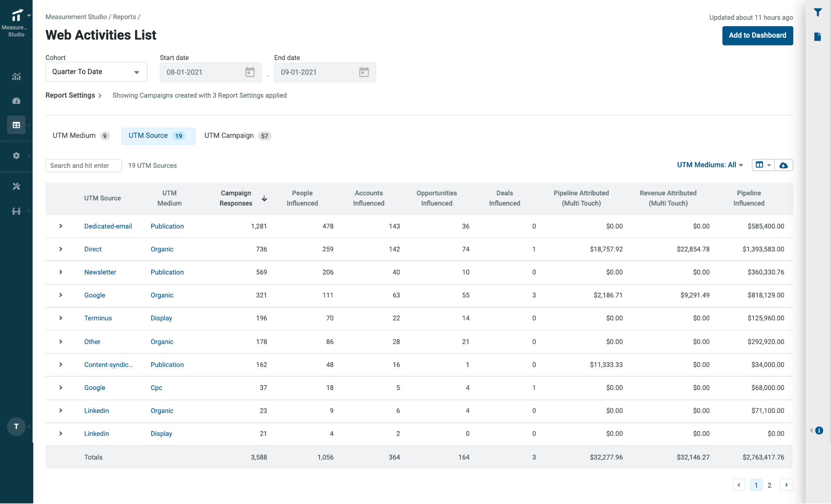Click Display medium in Terminus row
Image resolution: width=831 pixels, height=504 pixels.
(161, 318)
